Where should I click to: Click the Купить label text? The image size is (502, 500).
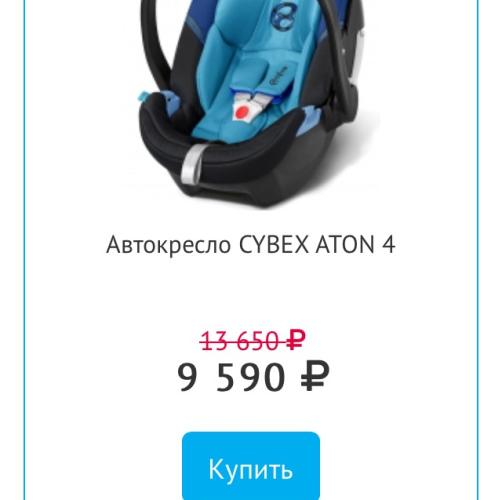[251, 470]
